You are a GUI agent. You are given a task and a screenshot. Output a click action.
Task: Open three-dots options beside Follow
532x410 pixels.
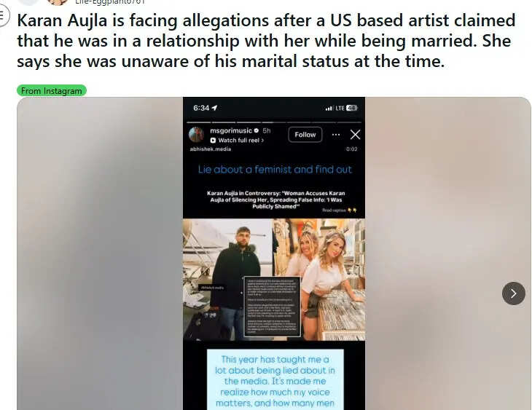(336, 135)
